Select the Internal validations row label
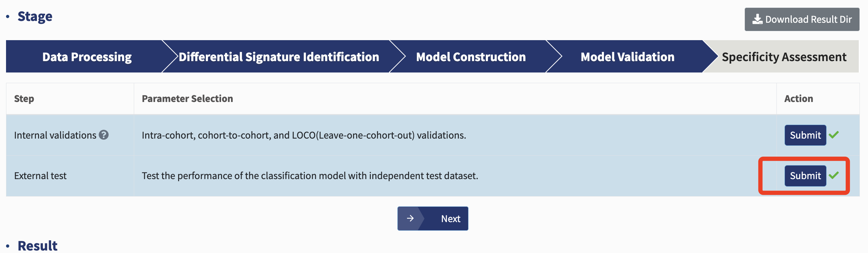This screenshot has width=868, height=253. 55,135
